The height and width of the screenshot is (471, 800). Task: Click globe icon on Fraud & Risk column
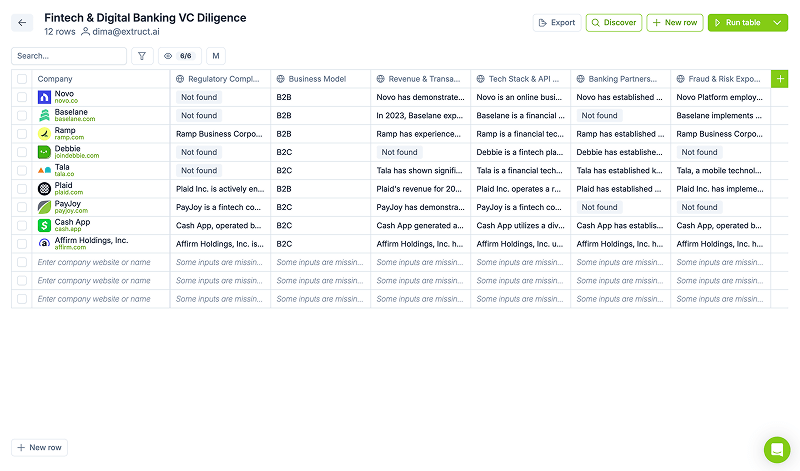681,79
